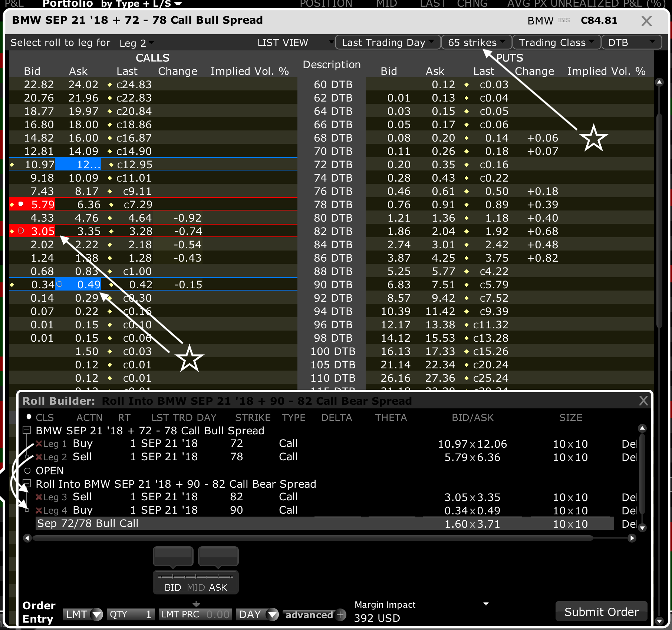Open the DTB exchange dropdown
Image resolution: width=672 pixels, height=630 pixels.
coord(632,43)
